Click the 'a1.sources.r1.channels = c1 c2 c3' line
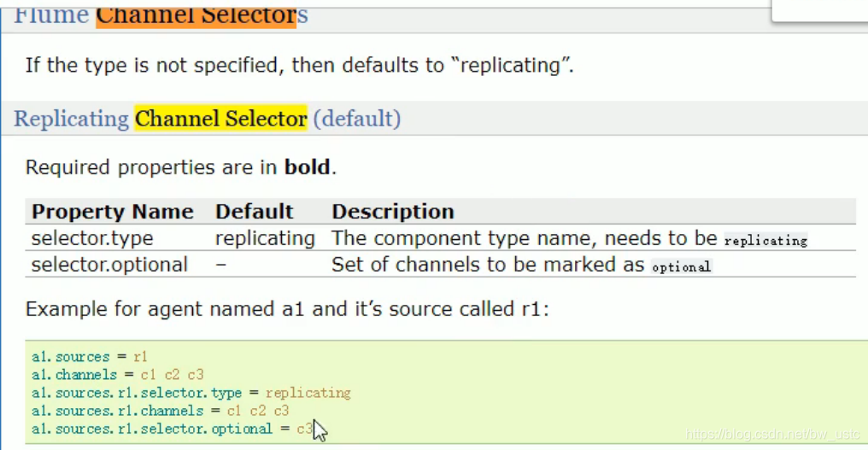 pos(160,411)
